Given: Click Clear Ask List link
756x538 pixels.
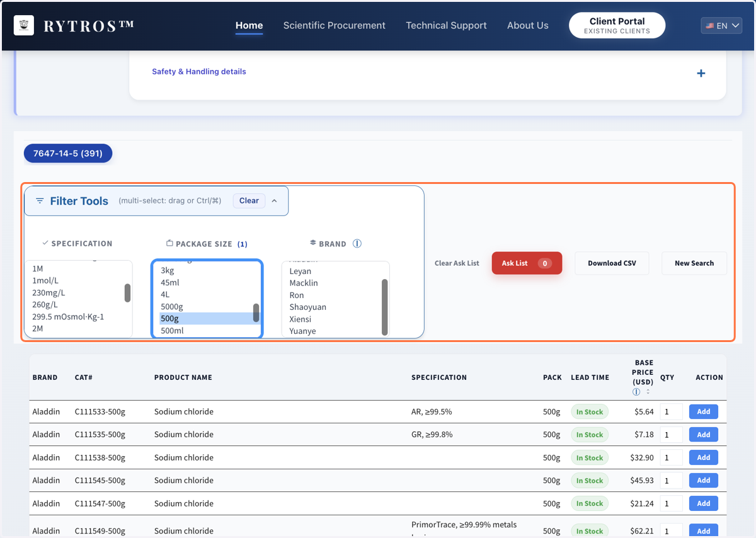Looking at the screenshot, I should point(457,263).
